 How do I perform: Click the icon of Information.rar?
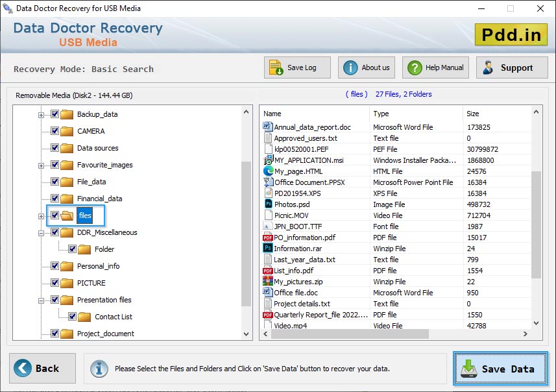coord(268,248)
